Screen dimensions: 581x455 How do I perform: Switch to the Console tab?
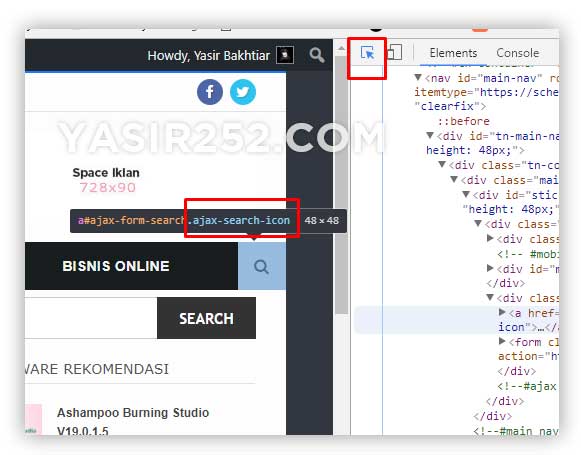pos(517,53)
